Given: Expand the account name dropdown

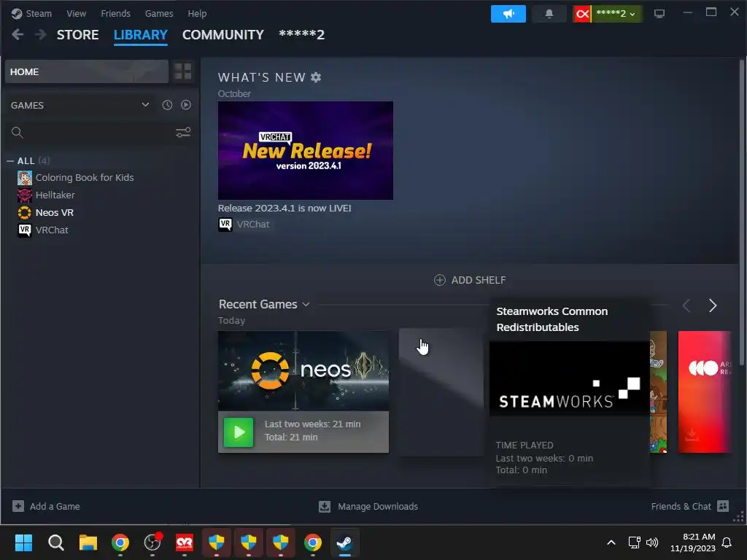Looking at the screenshot, I should pos(615,14).
